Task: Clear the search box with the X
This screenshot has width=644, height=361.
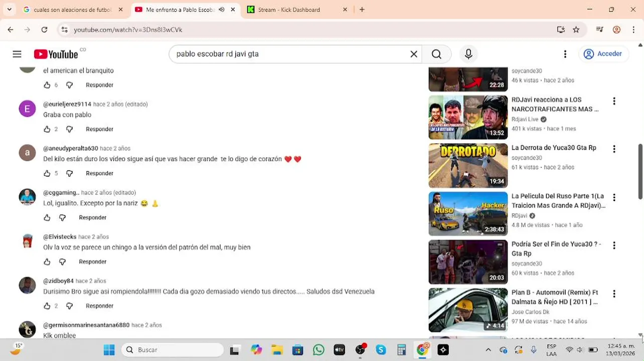Action: pos(414,54)
